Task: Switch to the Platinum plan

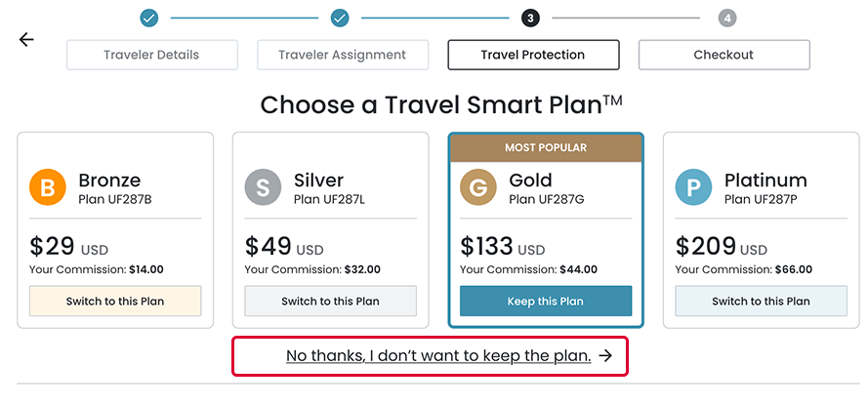Action: point(761,302)
